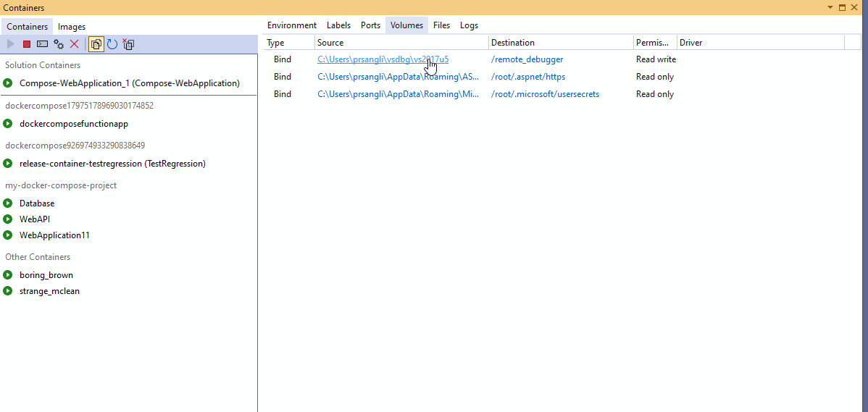
Task: Attach to process using gears icon
Action: pos(58,44)
